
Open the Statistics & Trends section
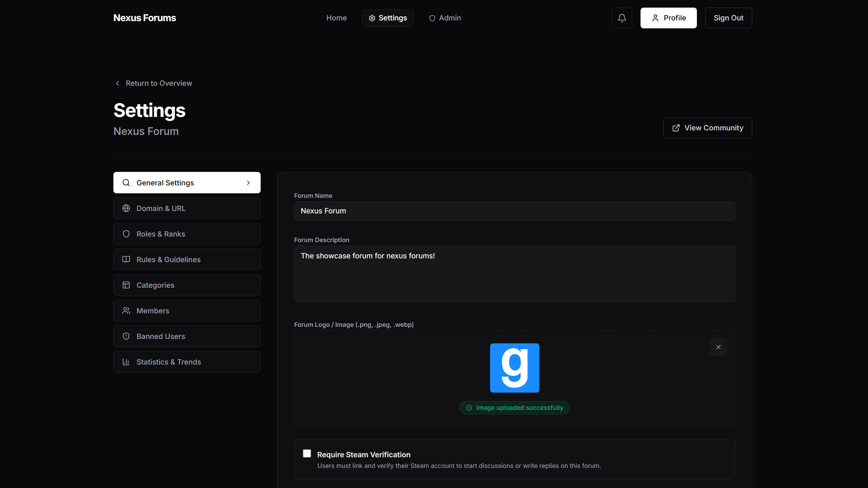pyautogui.click(x=187, y=362)
